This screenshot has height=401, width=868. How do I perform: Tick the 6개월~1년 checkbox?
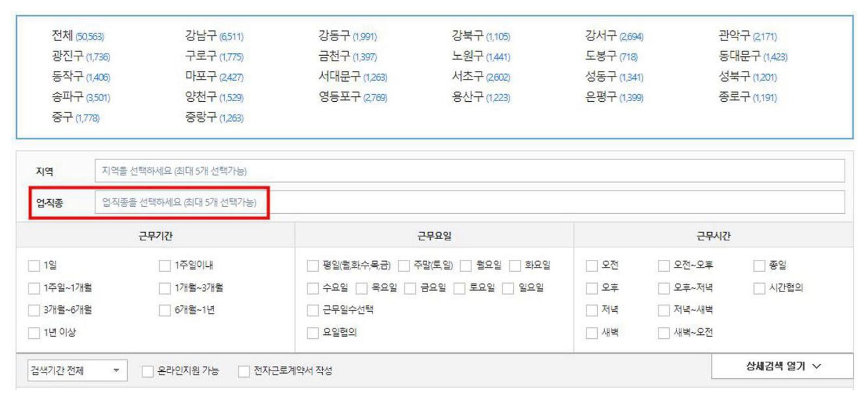[x=165, y=311]
